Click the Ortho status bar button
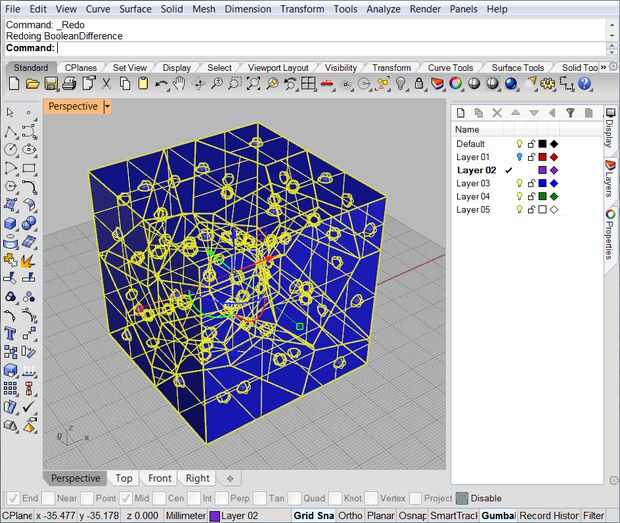This screenshot has width=620, height=523. tap(350, 515)
